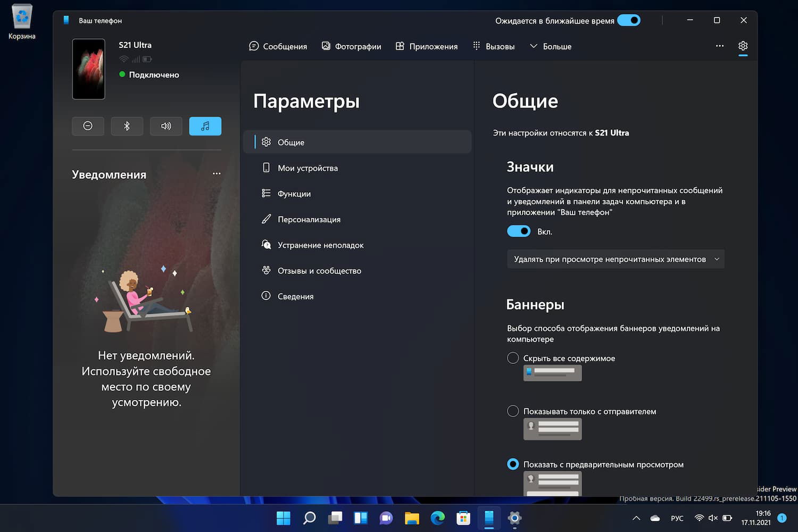Switch to the Фотографии tab
This screenshot has width=798, height=532.
click(351, 46)
